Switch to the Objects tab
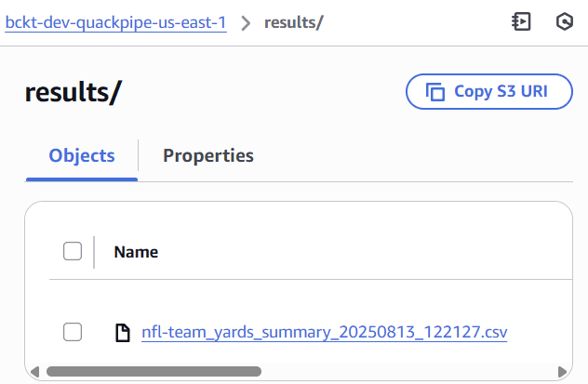588x384 pixels. (x=82, y=156)
